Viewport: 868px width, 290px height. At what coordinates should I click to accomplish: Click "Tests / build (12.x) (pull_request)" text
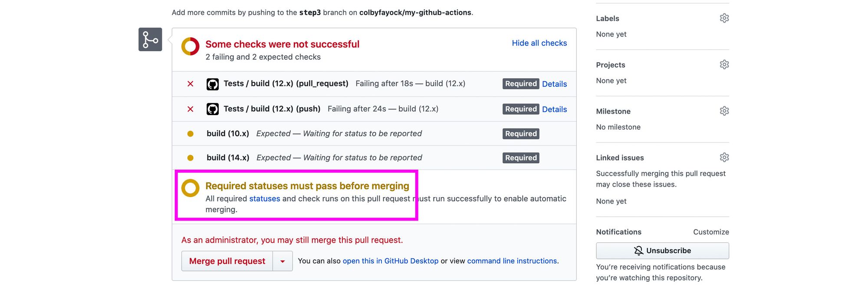(286, 83)
